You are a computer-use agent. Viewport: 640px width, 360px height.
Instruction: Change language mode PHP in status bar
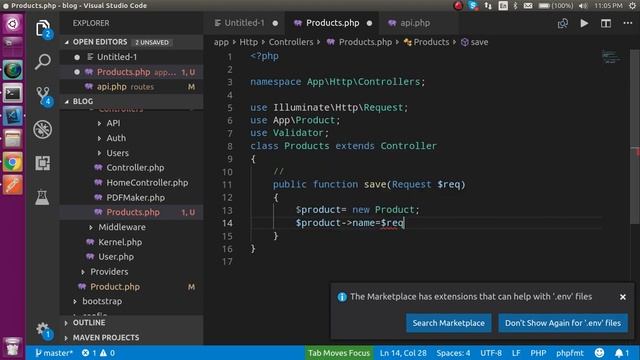pos(538,353)
